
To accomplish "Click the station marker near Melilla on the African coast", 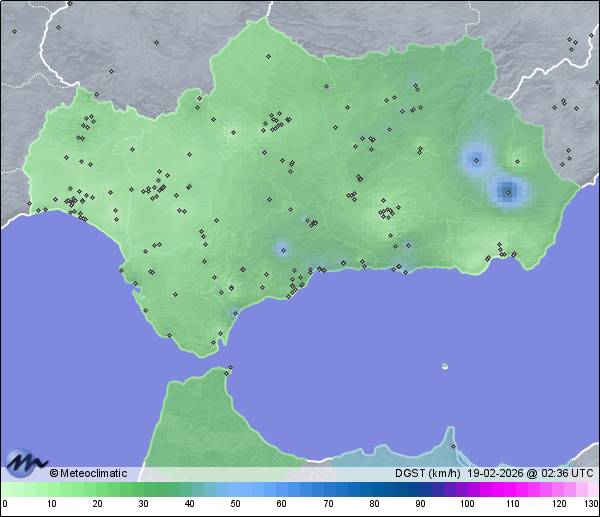I will tap(452, 446).
